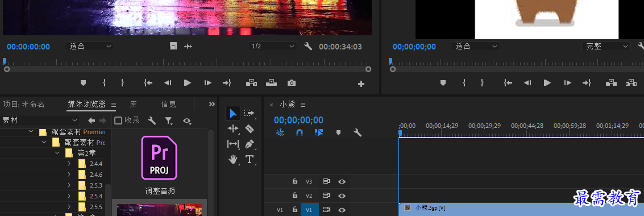Toggle Linked Selection in timeline
The height and width of the screenshot is (216, 644).
(319, 132)
